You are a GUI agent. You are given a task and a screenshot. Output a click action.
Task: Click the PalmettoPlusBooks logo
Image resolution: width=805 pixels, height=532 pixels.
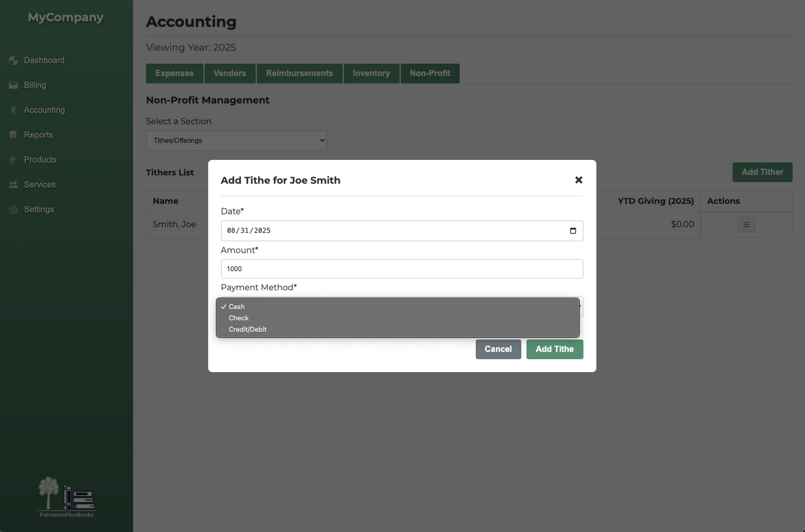(66, 496)
